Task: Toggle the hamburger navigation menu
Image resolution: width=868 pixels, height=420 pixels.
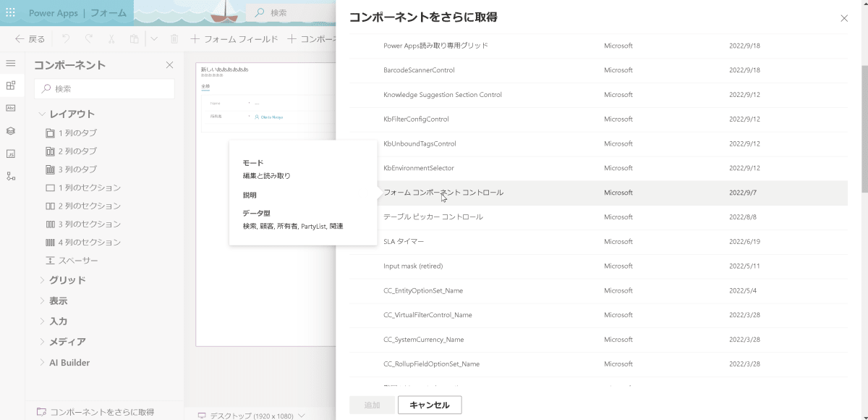Action: pos(11,64)
